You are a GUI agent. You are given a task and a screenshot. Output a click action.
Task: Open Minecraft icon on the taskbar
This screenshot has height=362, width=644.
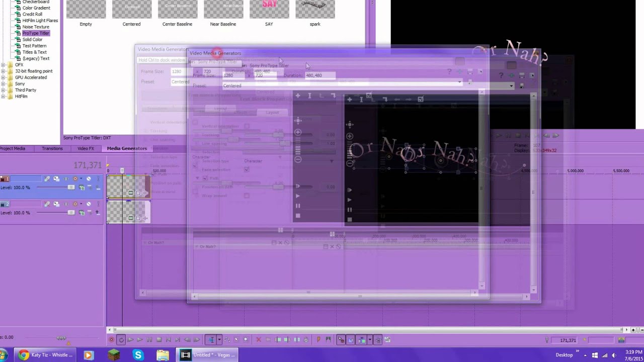pos(114,355)
